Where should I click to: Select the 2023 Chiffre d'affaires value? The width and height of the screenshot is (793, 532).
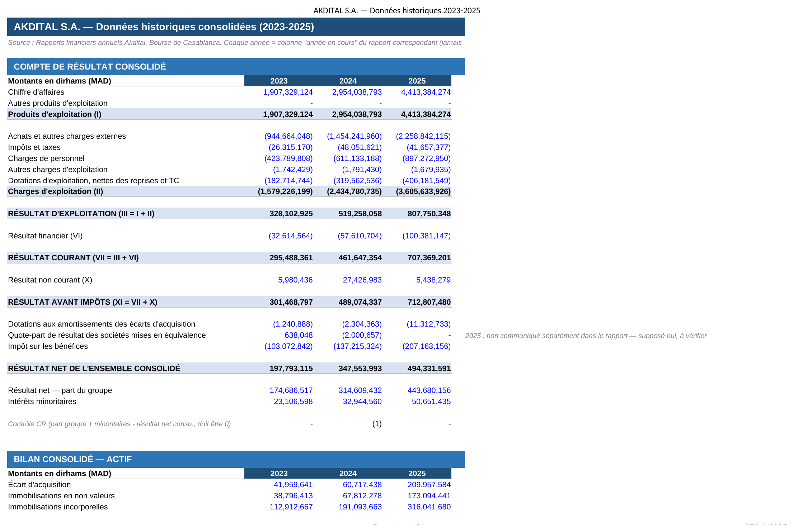pos(288,92)
